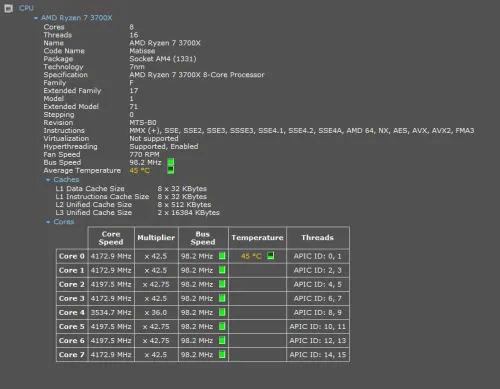Click green indicator beside Average Temperature

tap(170, 170)
